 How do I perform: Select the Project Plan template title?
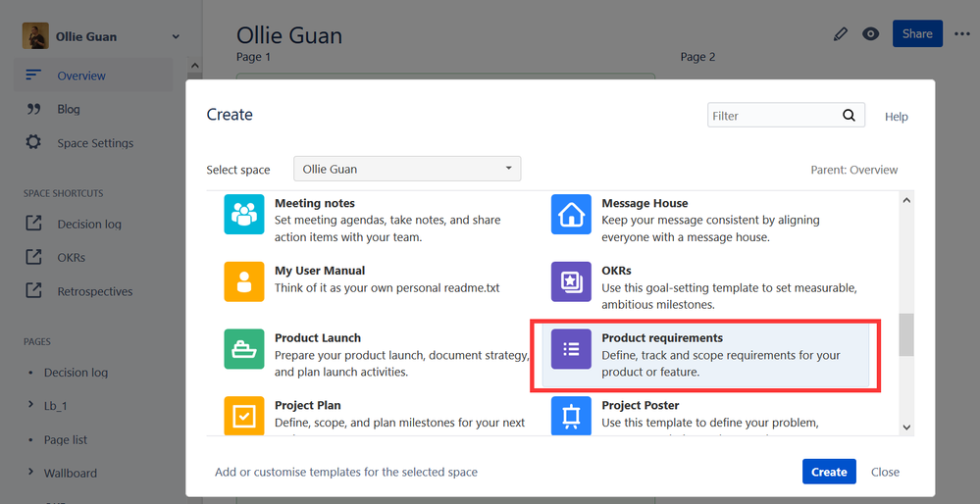pos(307,405)
